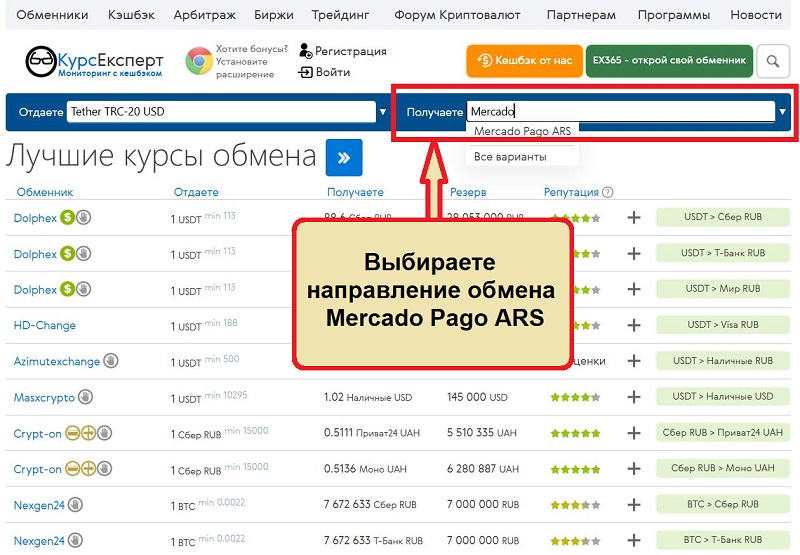Screen dimensions: 800x555
Task: Sort by Получаете column header
Action: tap(355, 192)
